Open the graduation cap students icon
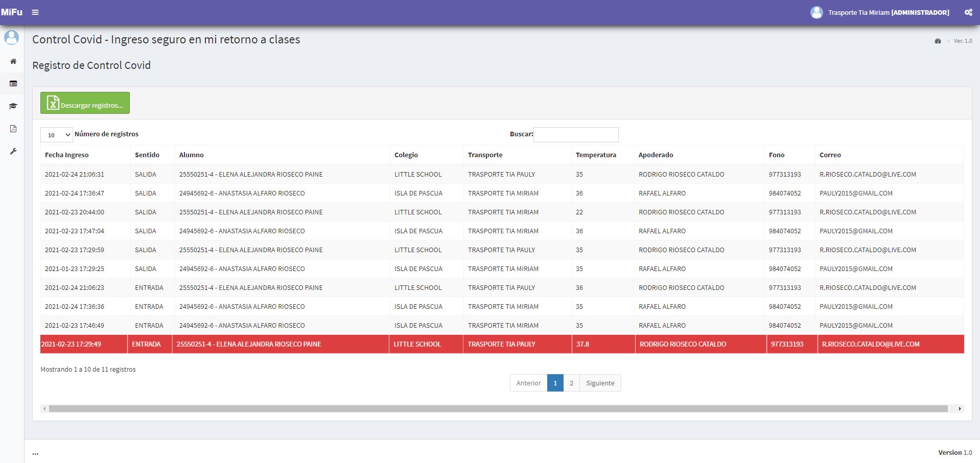The height and width of the screenshot is (463, 980). (x=13, y=106)
